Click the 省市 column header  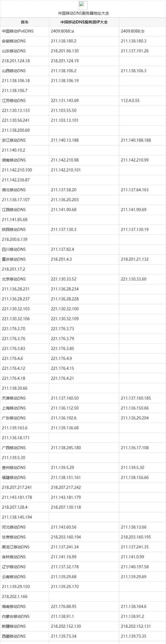pyautogui.click(x=25, y=23)
